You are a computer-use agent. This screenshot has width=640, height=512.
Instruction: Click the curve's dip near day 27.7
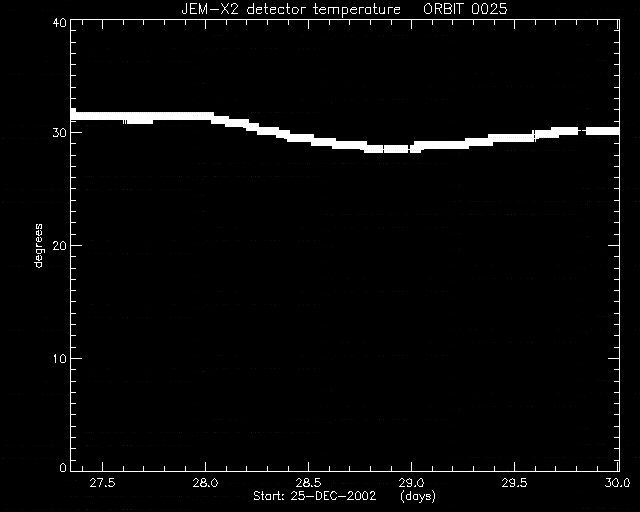[x=138, y=120]
